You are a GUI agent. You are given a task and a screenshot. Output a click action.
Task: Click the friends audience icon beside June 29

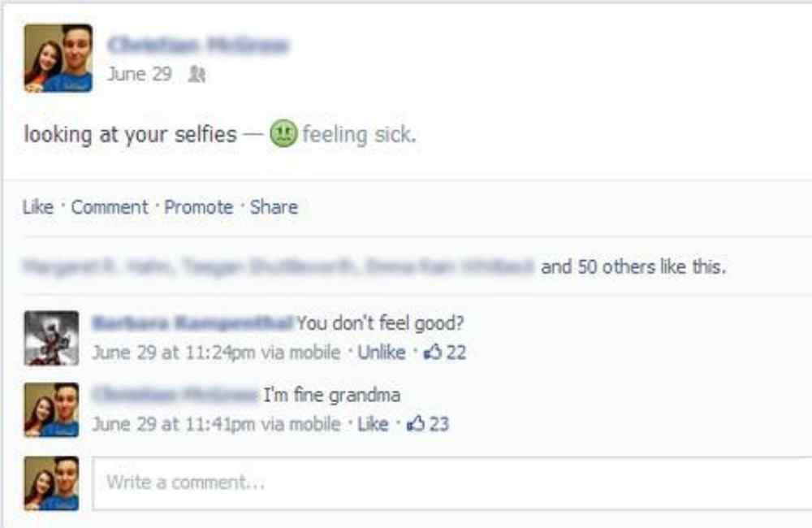tap(197, 75)
